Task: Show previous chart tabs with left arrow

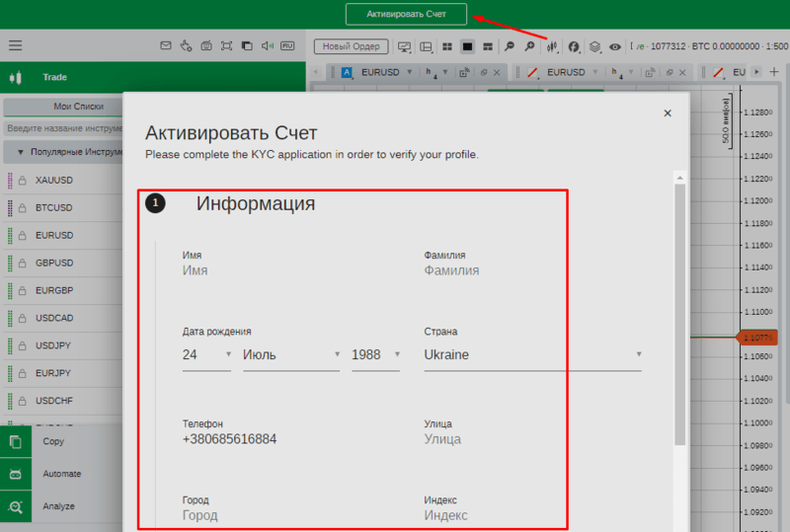Action: coord(316,72)
